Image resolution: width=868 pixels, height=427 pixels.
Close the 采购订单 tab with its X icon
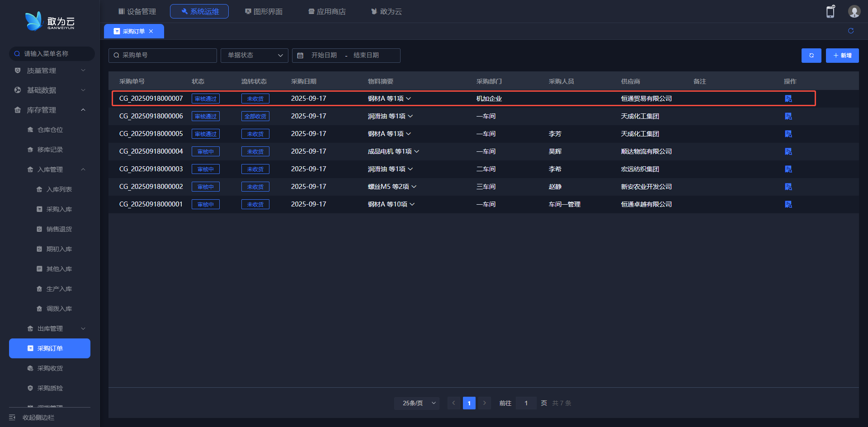point(151,31)
